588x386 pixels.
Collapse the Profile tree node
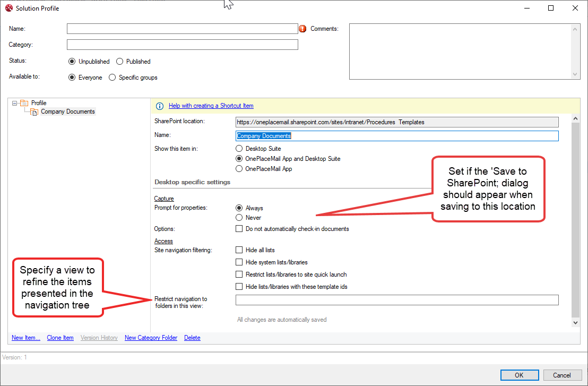[x=15, y=103]
